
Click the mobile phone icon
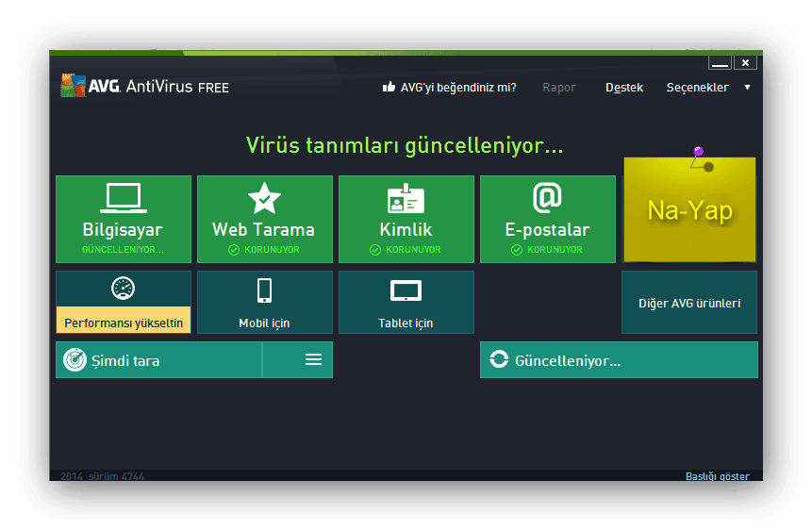[x=265, y=290]
